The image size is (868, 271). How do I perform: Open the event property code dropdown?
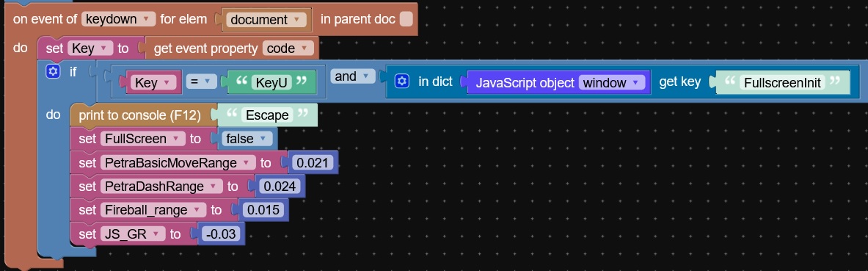(288, 48)
